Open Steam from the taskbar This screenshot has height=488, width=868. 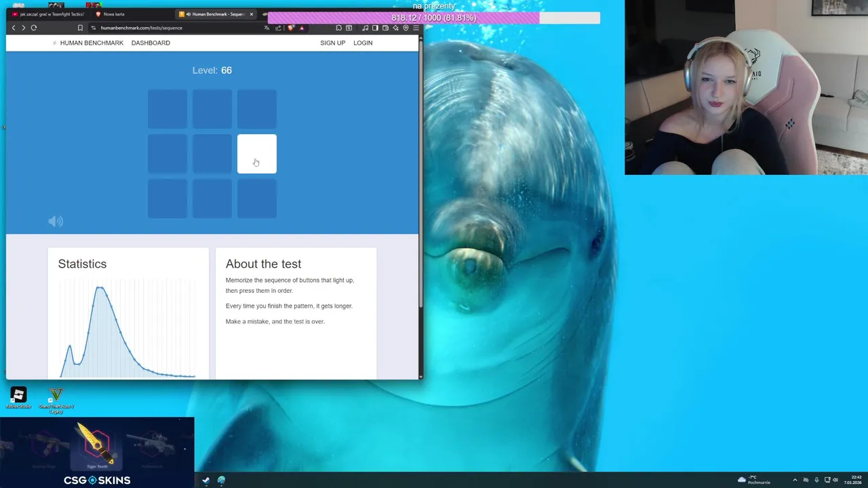click(x=205, y=480)
